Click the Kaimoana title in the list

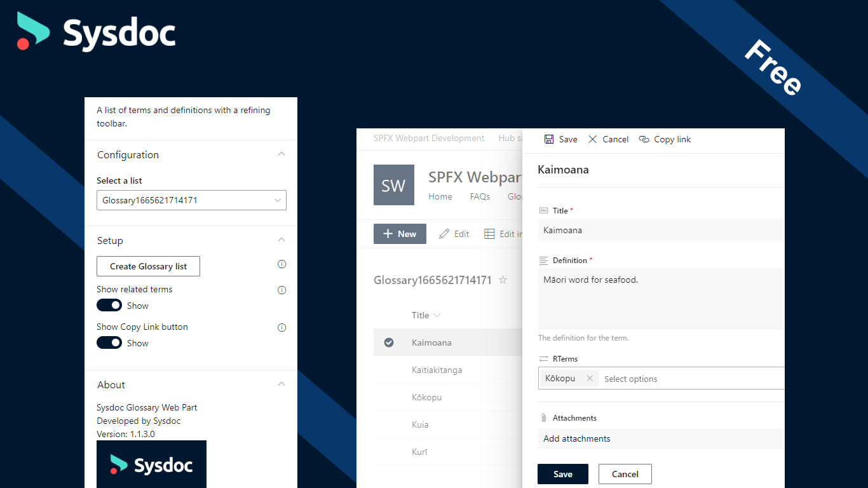(431, 342)
